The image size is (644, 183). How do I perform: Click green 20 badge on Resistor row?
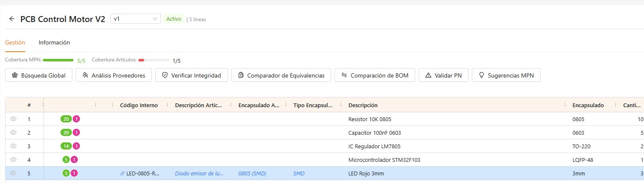pos(66,119)
